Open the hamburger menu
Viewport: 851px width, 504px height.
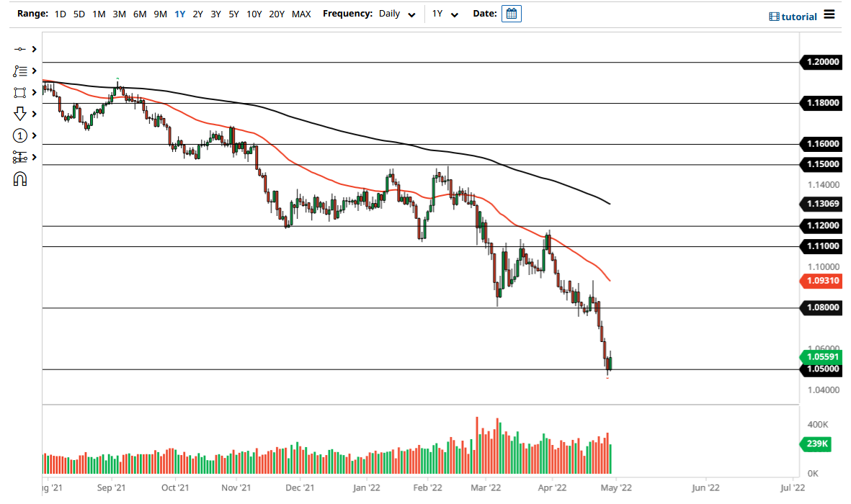coord(829,14)
